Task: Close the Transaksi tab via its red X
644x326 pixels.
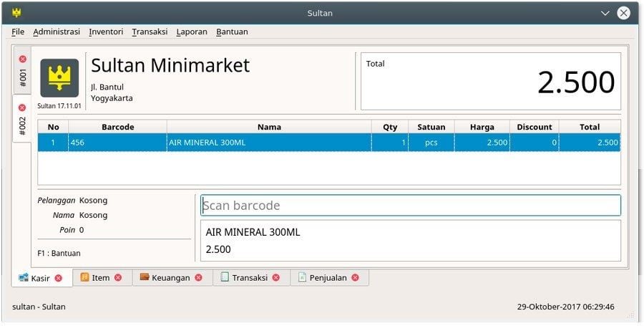Action: pyautogui.click(x=275, y=277)
